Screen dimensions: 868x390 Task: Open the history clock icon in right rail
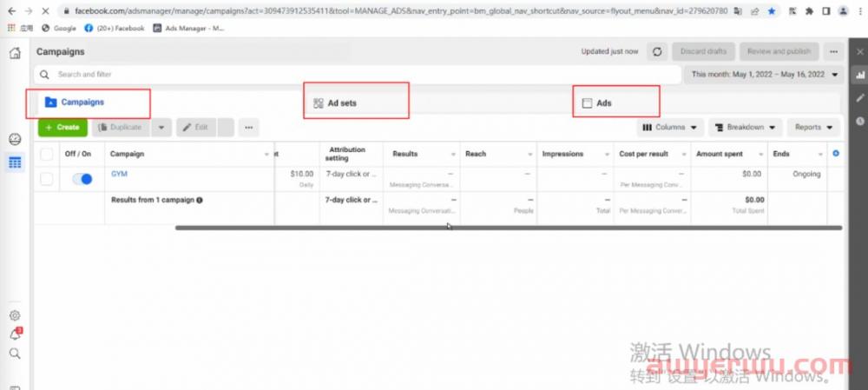859,121
